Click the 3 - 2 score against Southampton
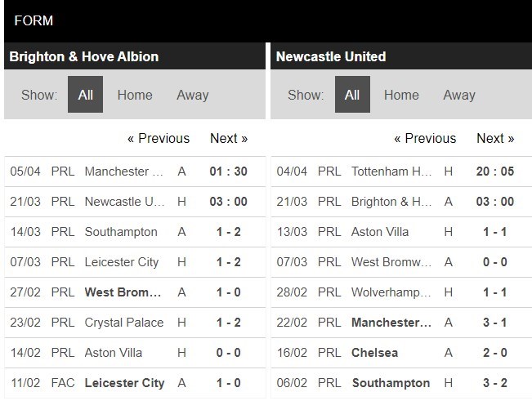This screenshot has height=401, width=532. pos(494,383)
